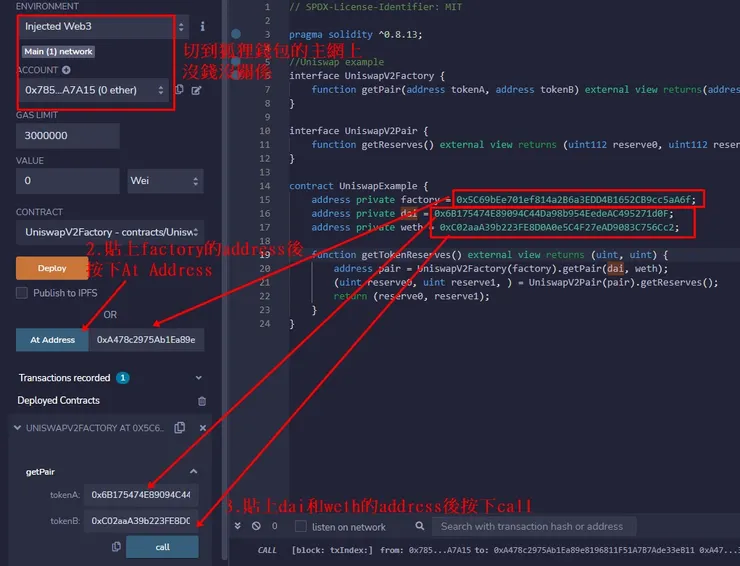Viewport: 740px width, 566px height.
Task: Collapse the getPair function panel chevron
Action: pos(193,472)
